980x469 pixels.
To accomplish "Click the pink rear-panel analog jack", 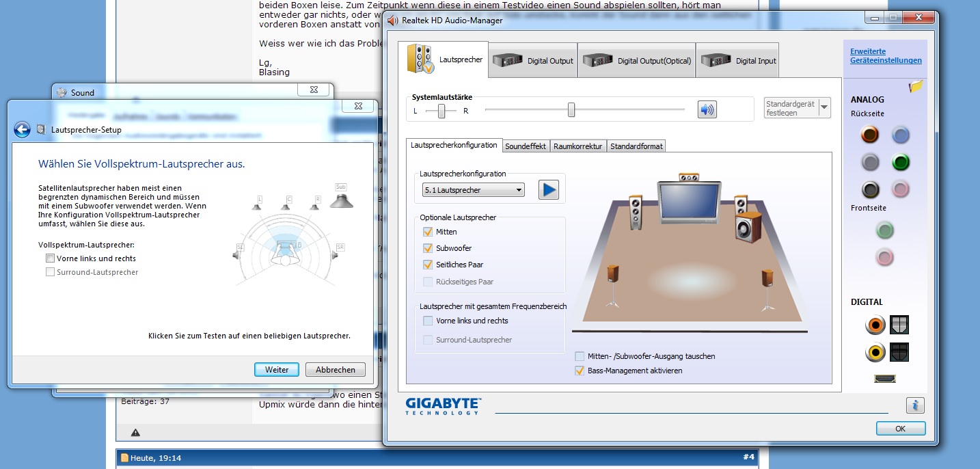I will [x=901, y=189].
